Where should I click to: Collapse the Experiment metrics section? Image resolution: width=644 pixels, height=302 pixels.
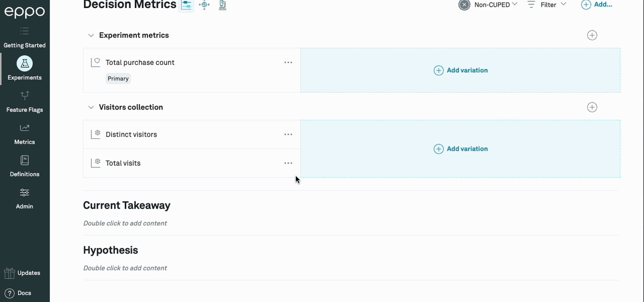coord(91,35)
